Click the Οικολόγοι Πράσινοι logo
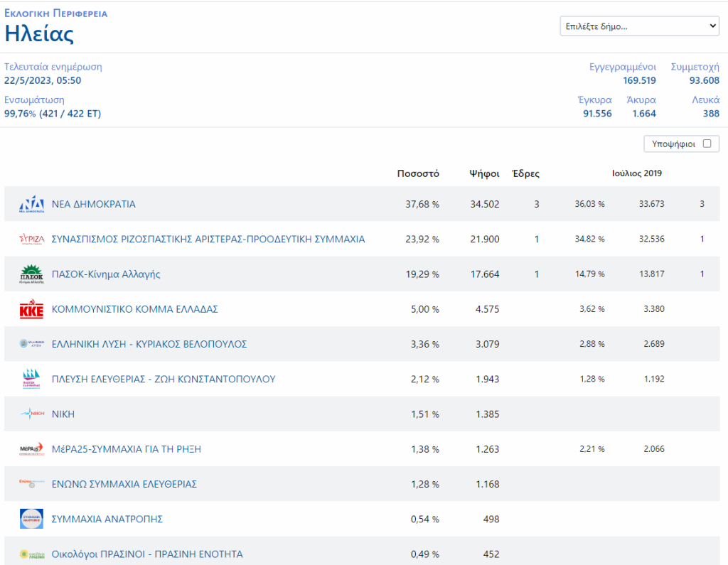 (x=32, y=554)
